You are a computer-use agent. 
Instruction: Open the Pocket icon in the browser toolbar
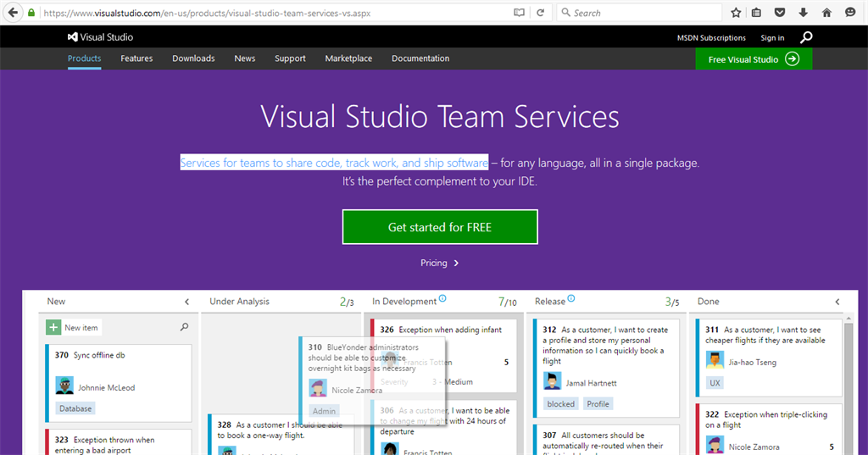(x=780, y=13)
